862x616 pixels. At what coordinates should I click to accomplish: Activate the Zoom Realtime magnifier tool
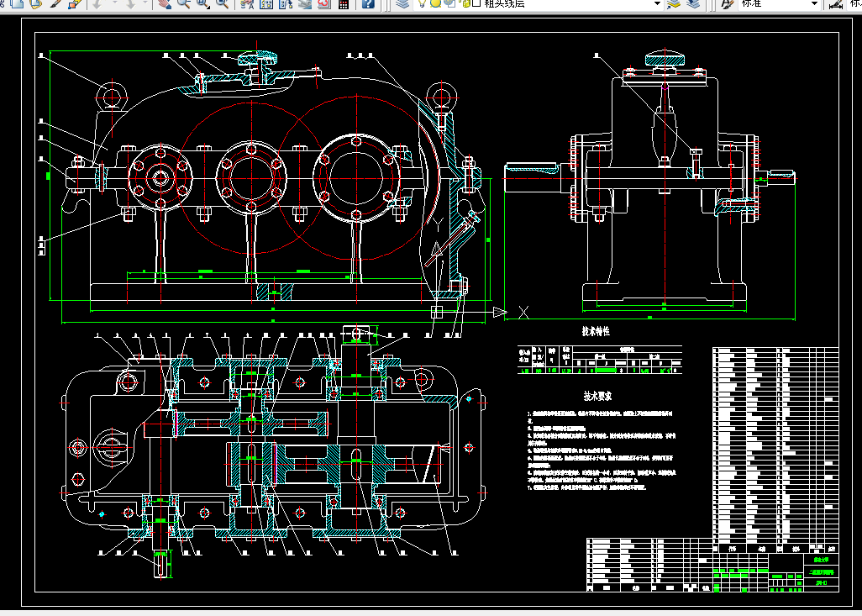[x=182, y=4]
